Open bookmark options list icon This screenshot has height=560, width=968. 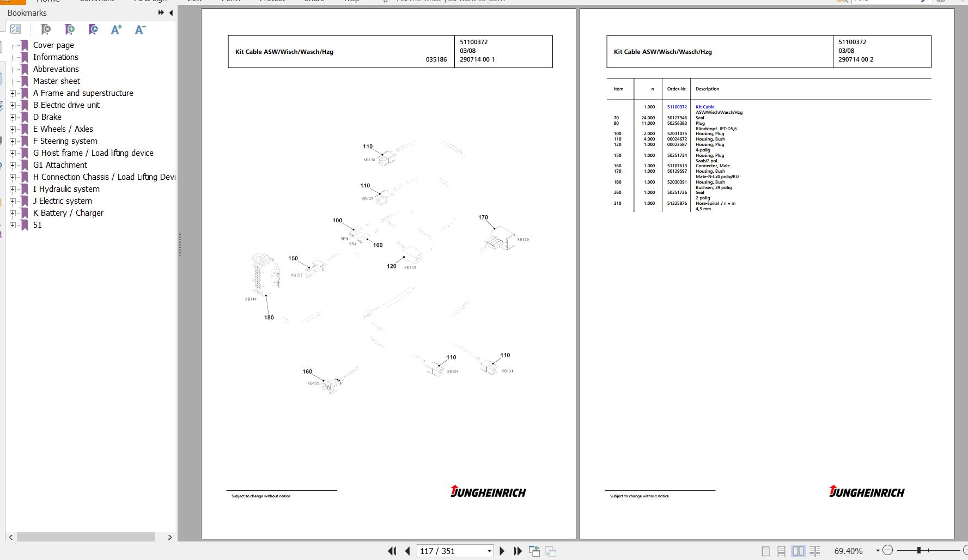16,29
